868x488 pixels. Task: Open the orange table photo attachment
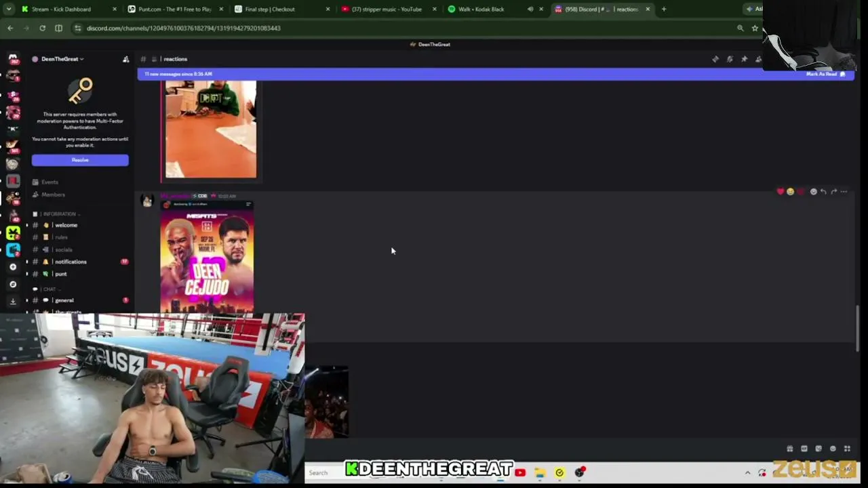(x=211, y=129)
